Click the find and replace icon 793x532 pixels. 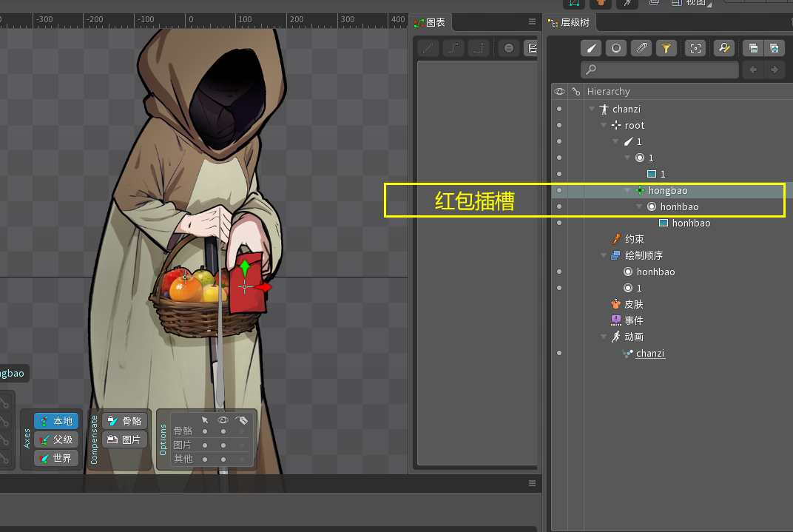click(x=723, y=48)
